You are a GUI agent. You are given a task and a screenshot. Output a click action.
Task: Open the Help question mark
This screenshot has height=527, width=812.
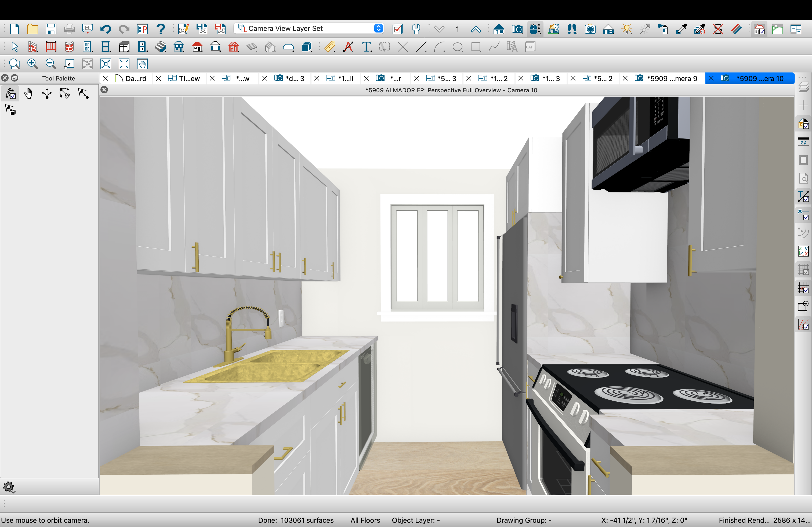tap(160, 29)
